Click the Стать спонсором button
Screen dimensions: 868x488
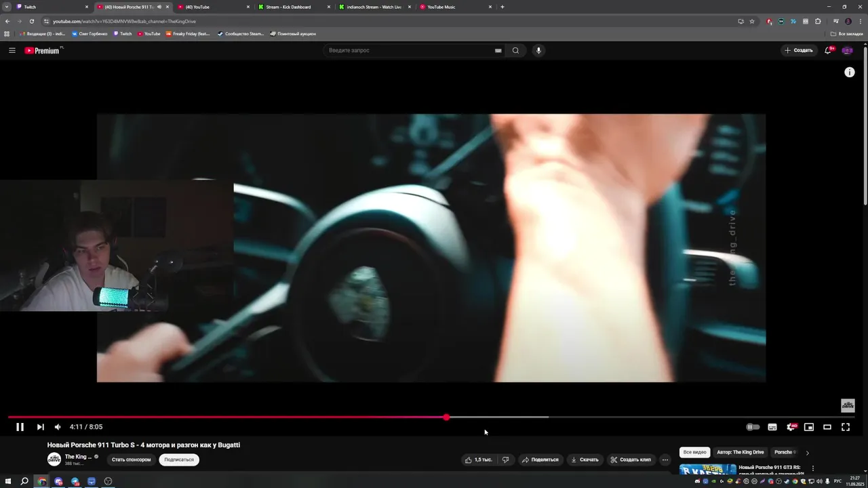coord(131,460)
